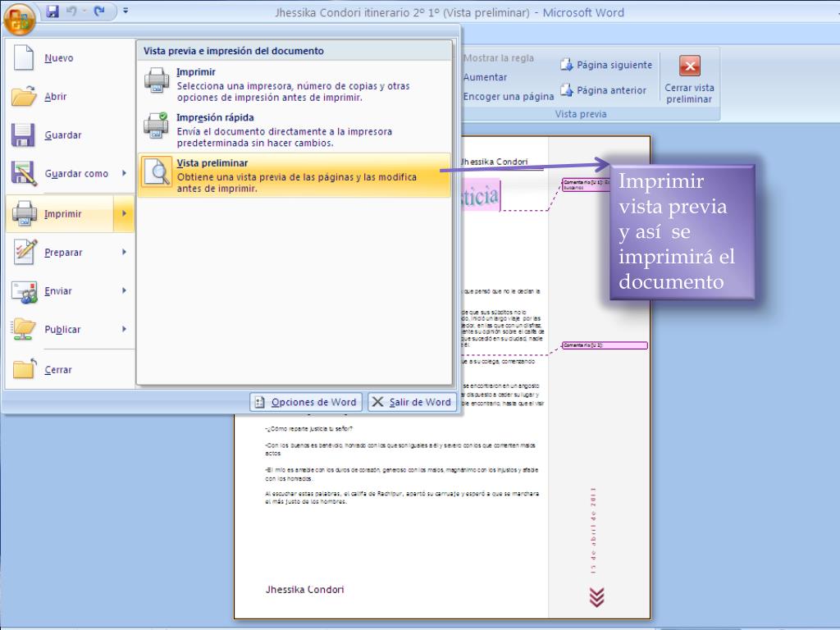This screenshot has height=630, width=840.
Task: Click 'Vista previa e impresión del documento' header
Action: coord(234,51)
